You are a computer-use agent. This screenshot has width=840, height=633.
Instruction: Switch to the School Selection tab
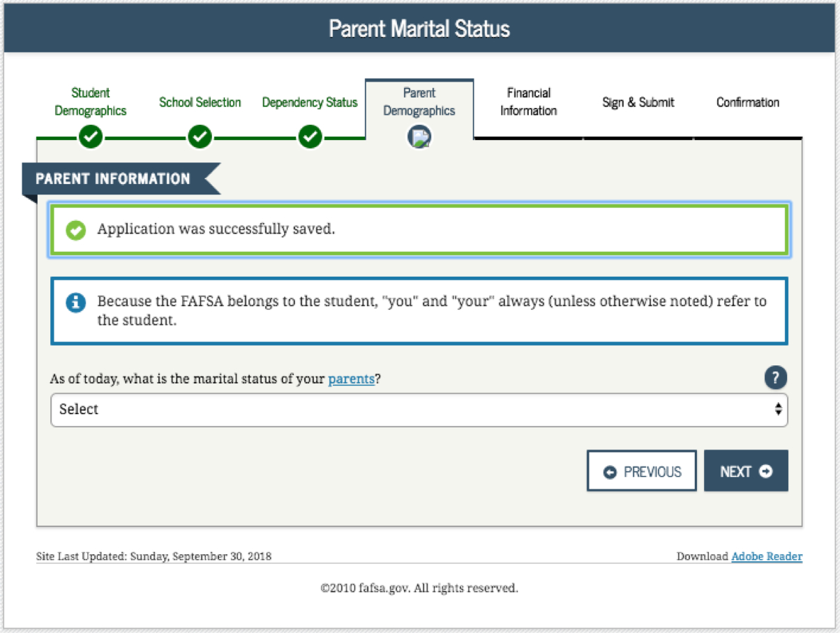(x=200, y=102)
